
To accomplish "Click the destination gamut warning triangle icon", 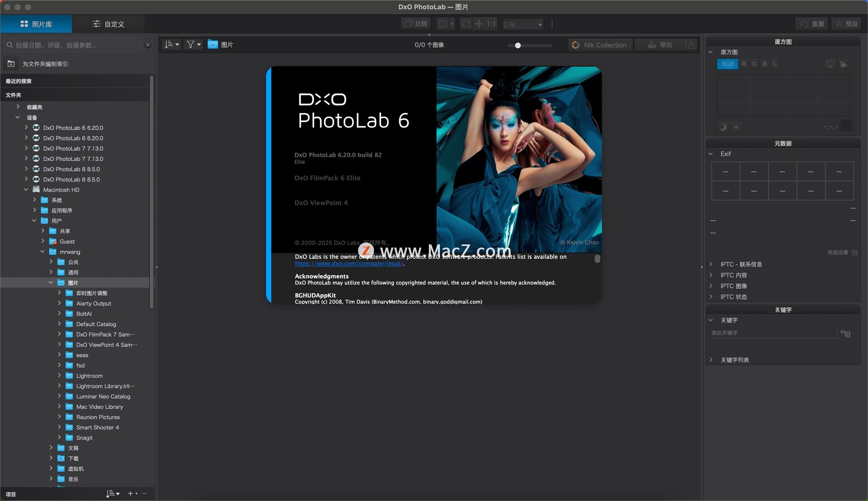I will pos(844,64).
